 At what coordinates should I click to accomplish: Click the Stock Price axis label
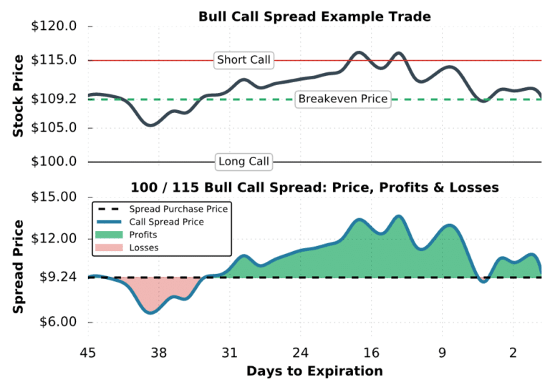click(19, 94)
